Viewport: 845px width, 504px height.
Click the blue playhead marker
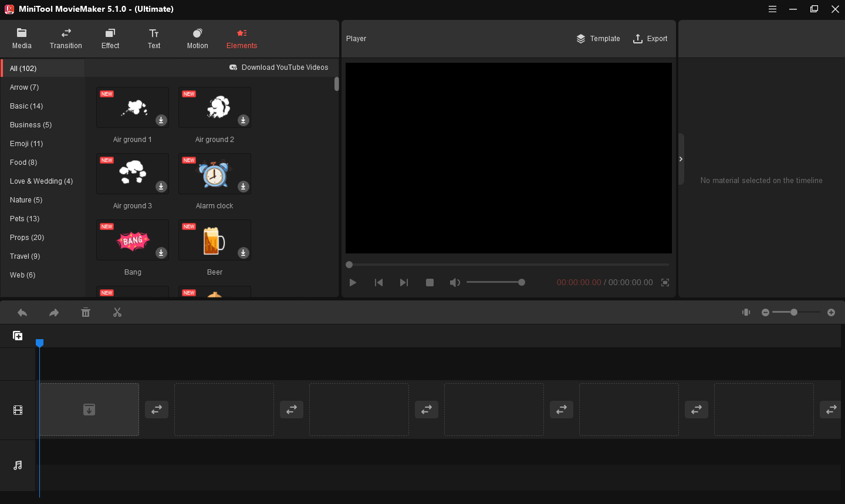click(39, 343)
